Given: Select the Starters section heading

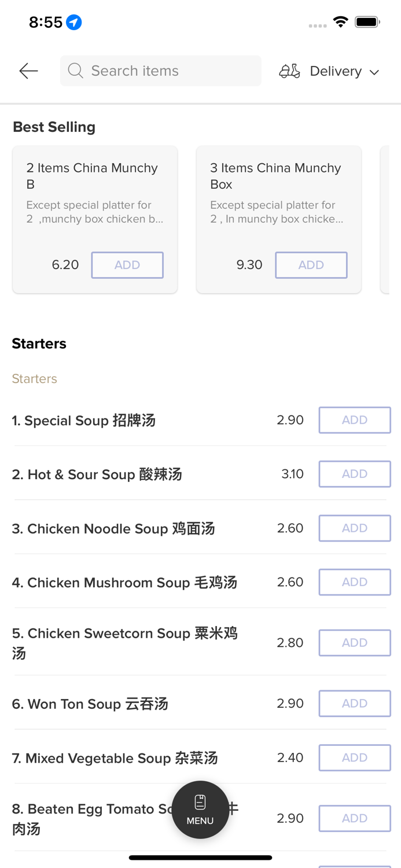Looking at the screenshot, I should point(39,343).
